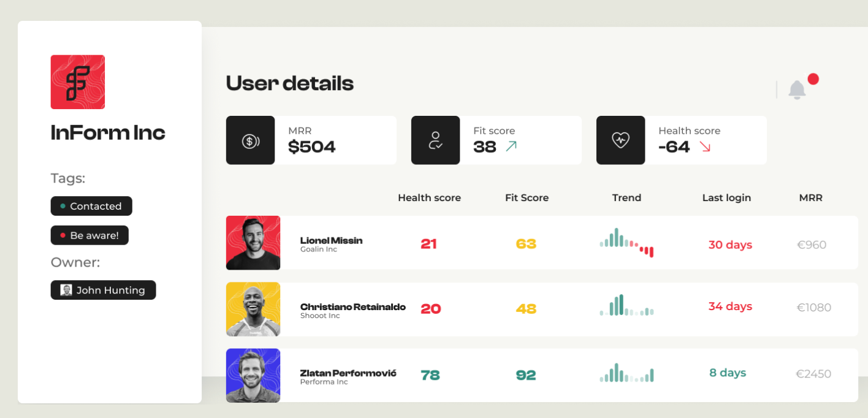
Task: Select the Be aware! tag
Action: 89,235
